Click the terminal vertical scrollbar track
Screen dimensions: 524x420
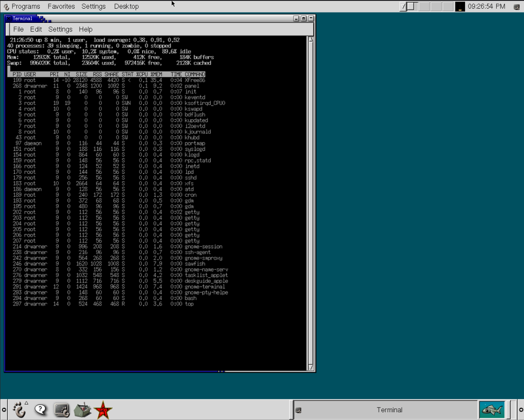(x=311, y=203)
